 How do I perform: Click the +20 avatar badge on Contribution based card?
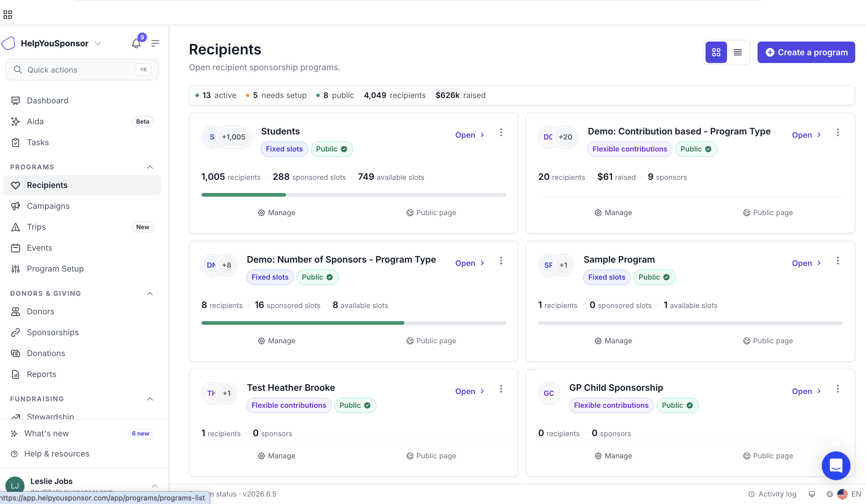point(565,137)
